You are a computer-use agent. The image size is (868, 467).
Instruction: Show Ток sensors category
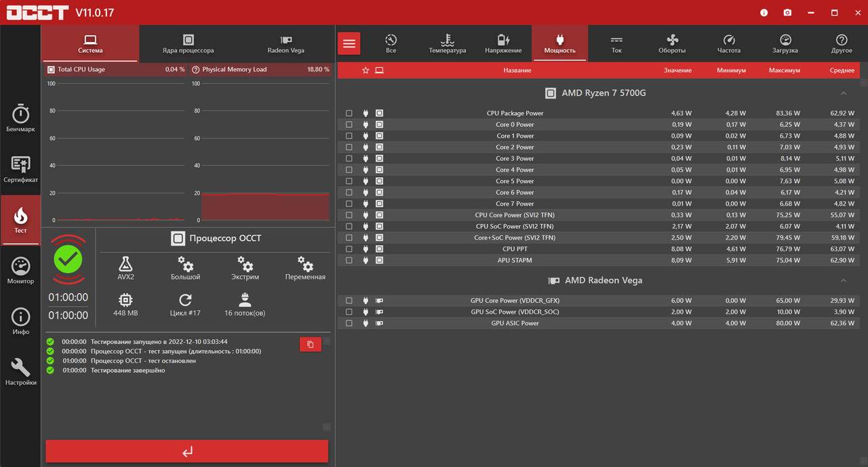(616, 44)
